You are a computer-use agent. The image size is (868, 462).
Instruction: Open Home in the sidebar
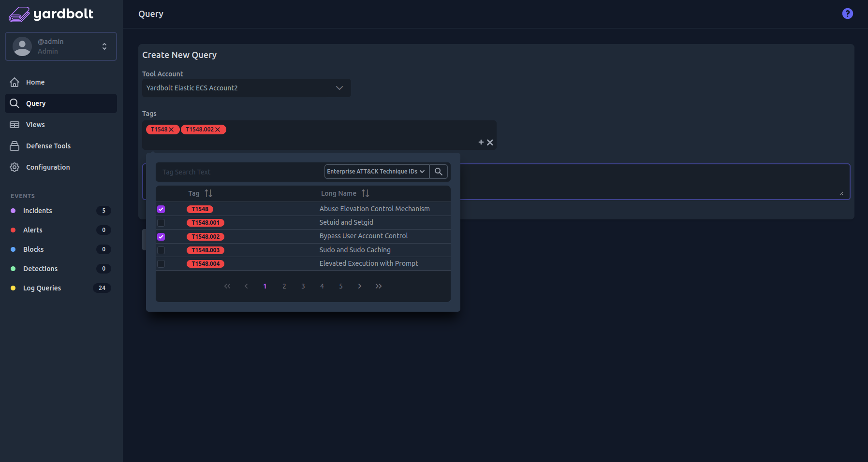61,82
